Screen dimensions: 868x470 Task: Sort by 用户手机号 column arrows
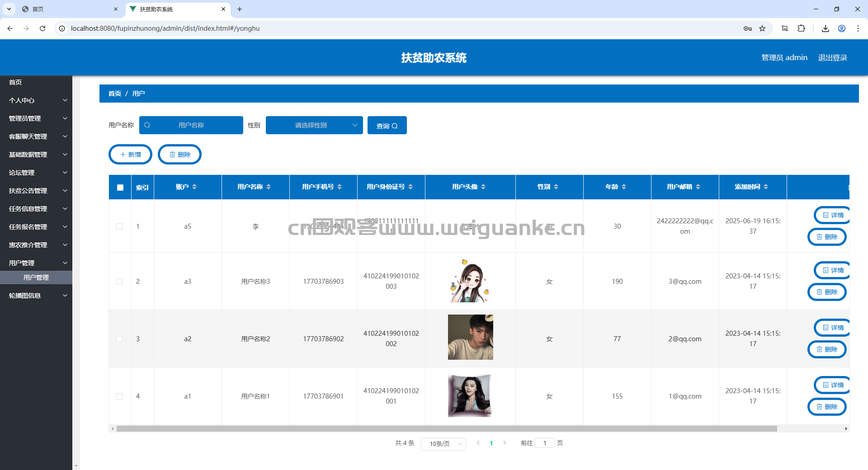tap(340, 187)
